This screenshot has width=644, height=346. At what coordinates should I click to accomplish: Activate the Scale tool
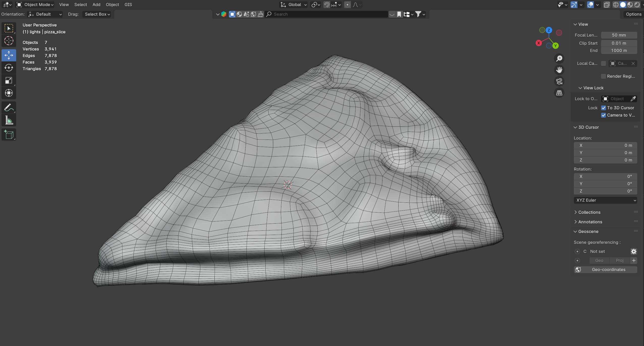(x=9, y=81)
